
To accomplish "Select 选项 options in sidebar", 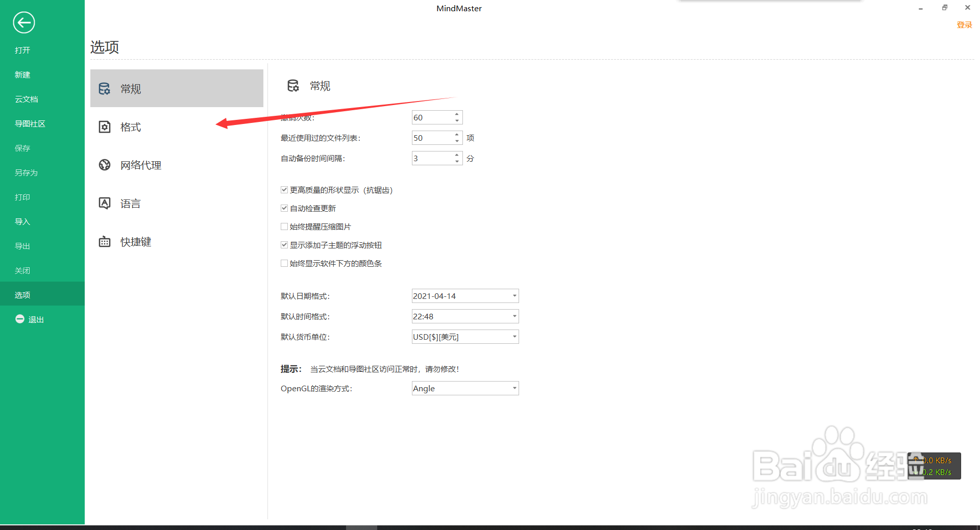I will (42, 294).
